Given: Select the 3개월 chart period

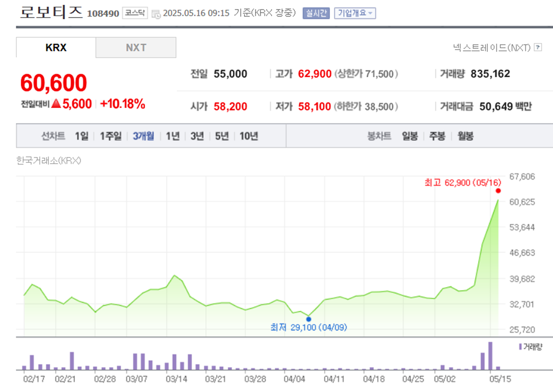Looking at the screenshot, I should pos(143,136).
